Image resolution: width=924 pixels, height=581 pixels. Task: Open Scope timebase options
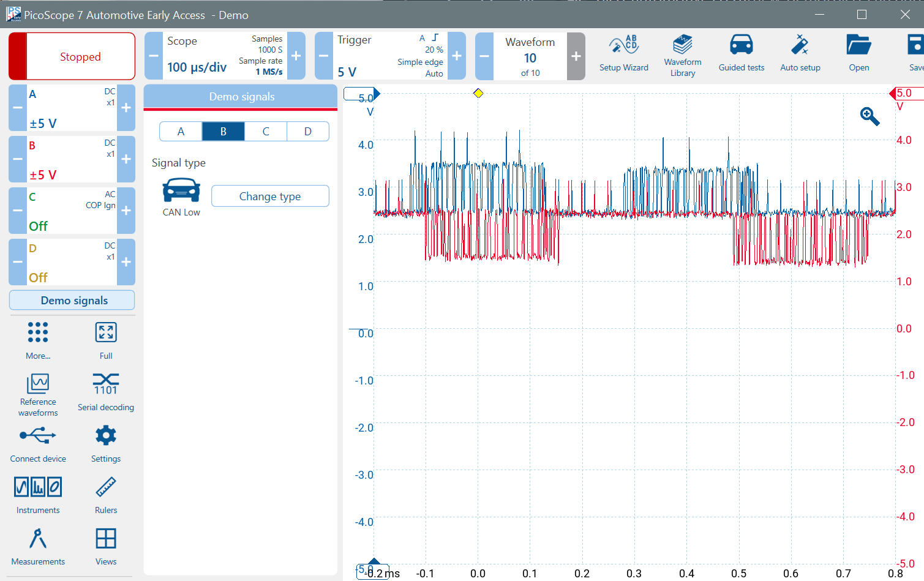point(225,56)
